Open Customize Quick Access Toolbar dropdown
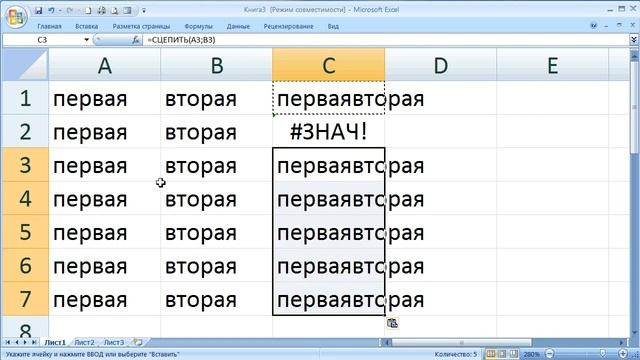The width and height of the screenshot is (640, 360). coord(144,11)
